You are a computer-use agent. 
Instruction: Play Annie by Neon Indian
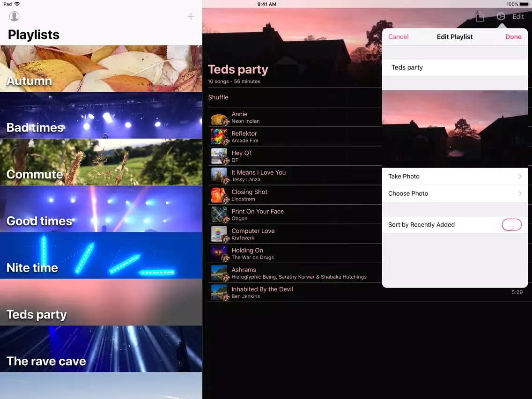click(295, 118)
